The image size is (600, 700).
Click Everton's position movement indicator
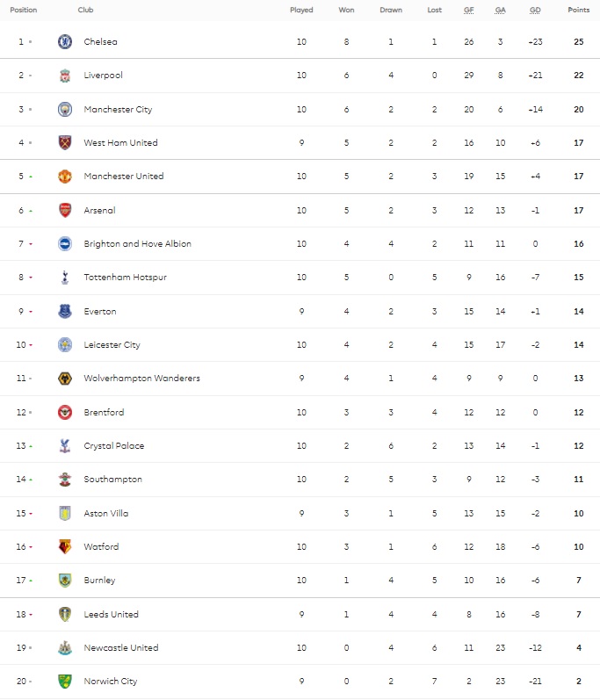[31, 312]
